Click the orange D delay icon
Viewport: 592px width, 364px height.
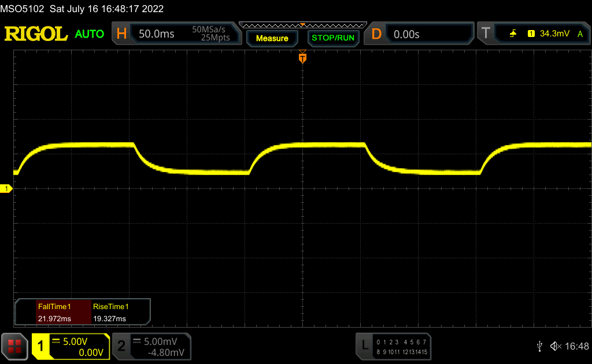(x=376, y=34)
